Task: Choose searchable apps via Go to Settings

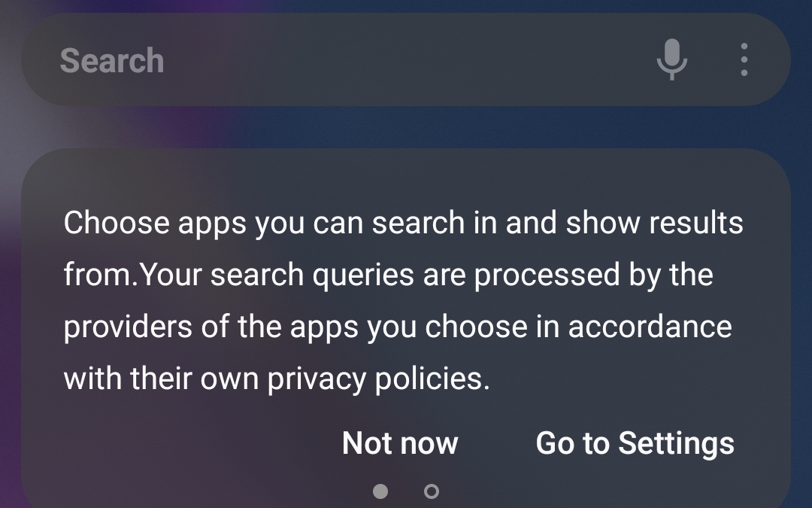Action: pyautogui.click(x=635, y=443)
